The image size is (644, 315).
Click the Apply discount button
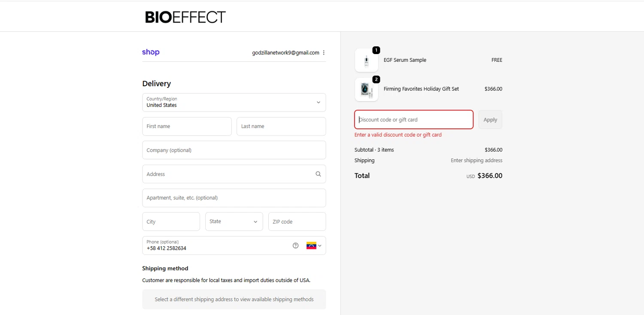tap(490, 120)
